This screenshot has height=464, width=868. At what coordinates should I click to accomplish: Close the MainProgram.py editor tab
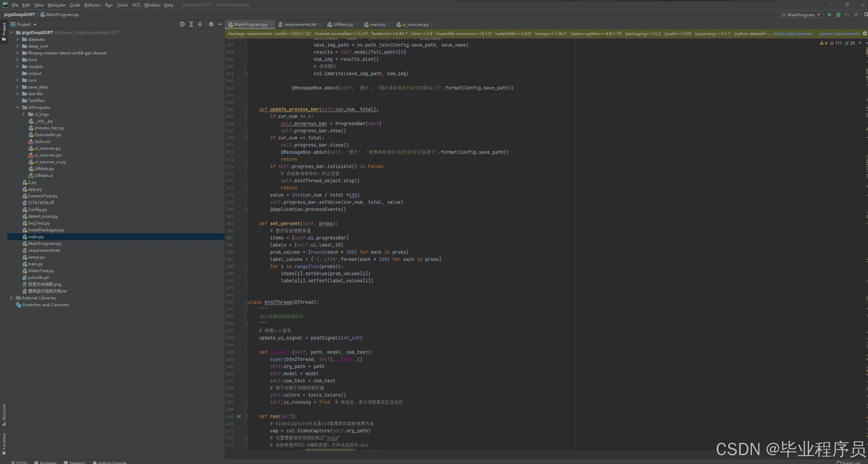[271, 24]
